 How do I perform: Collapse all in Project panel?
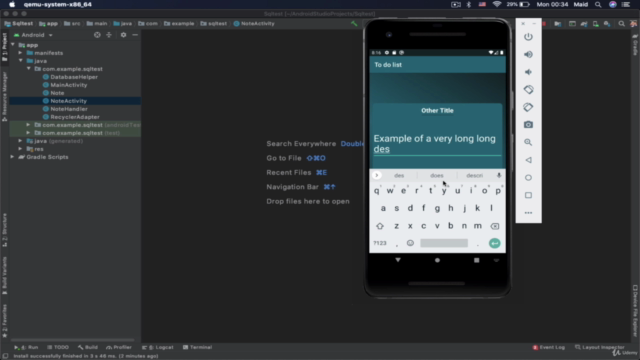(109, 35)
